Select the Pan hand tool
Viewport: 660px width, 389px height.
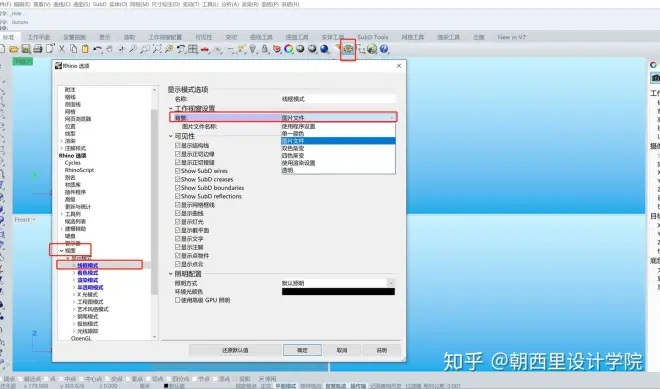(x=109, y=49)
